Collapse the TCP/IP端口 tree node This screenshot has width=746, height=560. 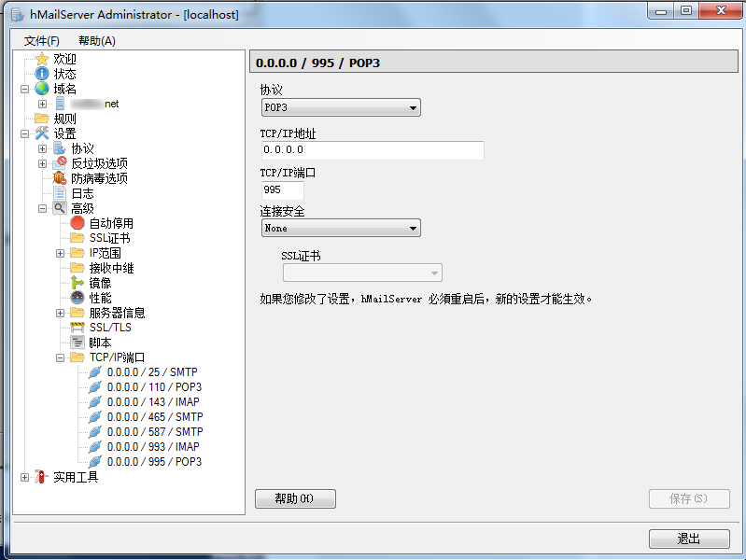[x=60, y=357]
